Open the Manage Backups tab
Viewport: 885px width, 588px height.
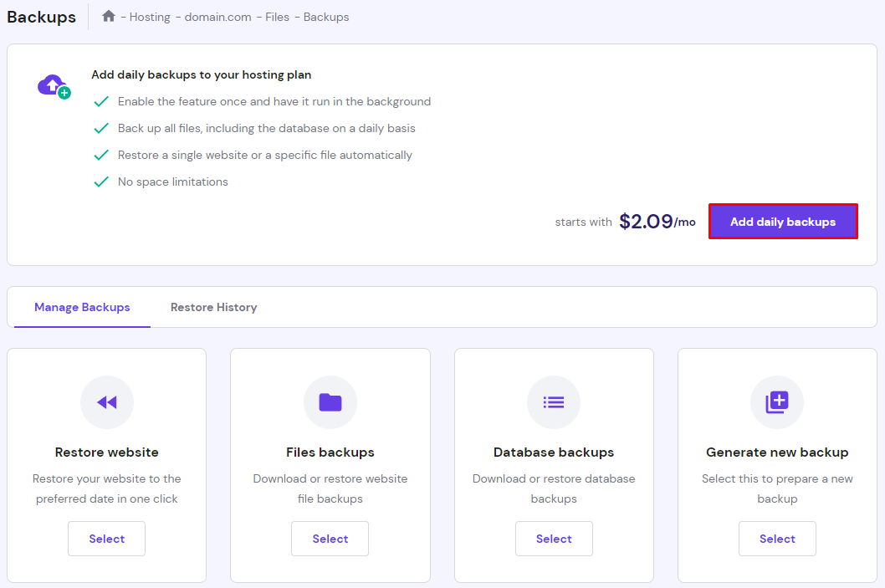click(81, 307)
